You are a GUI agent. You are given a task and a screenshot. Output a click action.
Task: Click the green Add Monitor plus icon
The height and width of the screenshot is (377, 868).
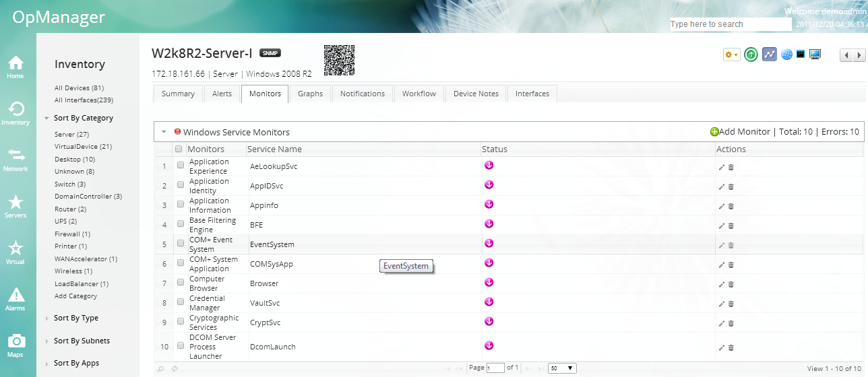[714, 132]
